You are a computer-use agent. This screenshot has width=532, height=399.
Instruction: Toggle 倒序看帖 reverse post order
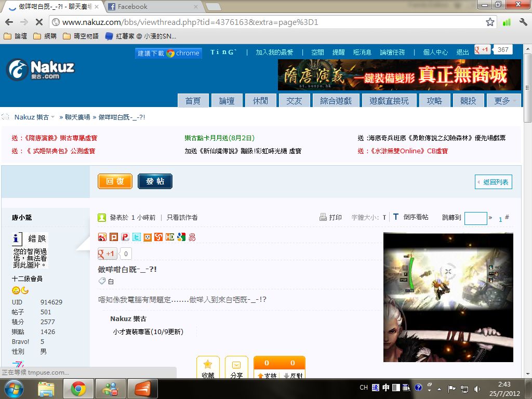pos(410,217)
